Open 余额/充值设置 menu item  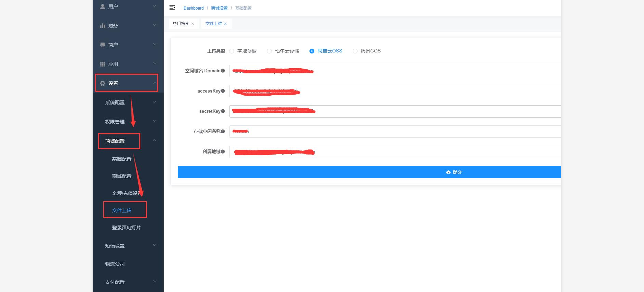[127, 193]
